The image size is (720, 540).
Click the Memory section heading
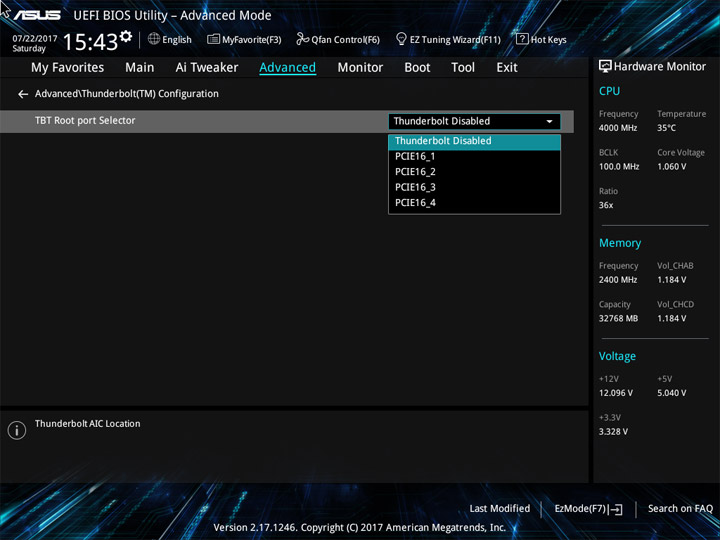tap(620, 243)
